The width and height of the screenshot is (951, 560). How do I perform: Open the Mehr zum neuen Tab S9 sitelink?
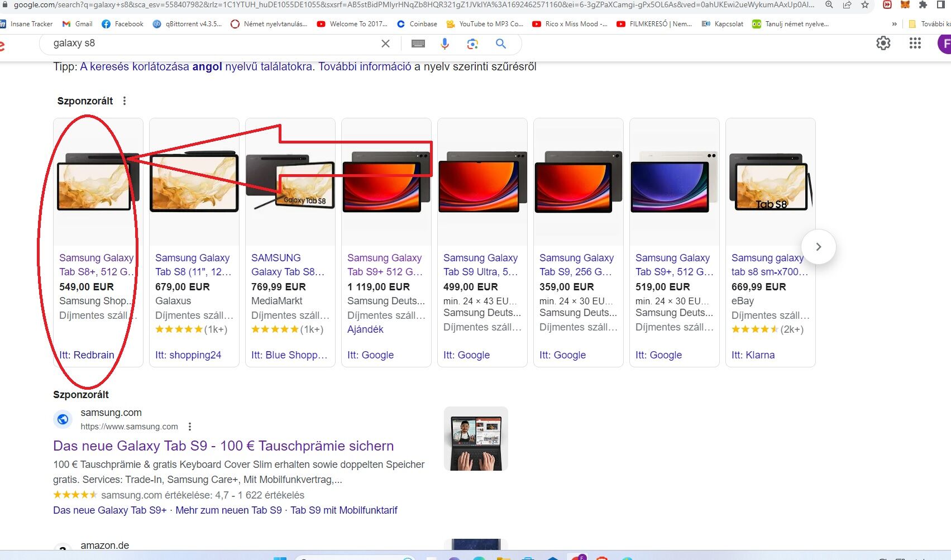(x=229, y=510)
